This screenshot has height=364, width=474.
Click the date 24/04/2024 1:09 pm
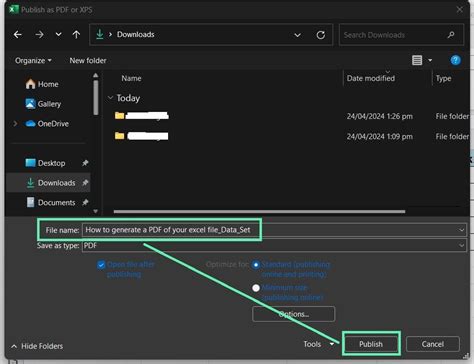click(380, 136)
